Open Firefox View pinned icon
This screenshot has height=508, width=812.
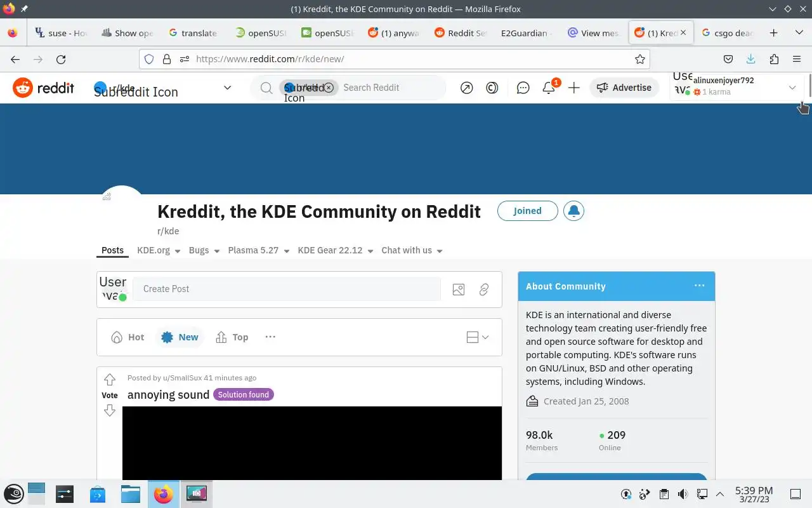pos(13,33)
